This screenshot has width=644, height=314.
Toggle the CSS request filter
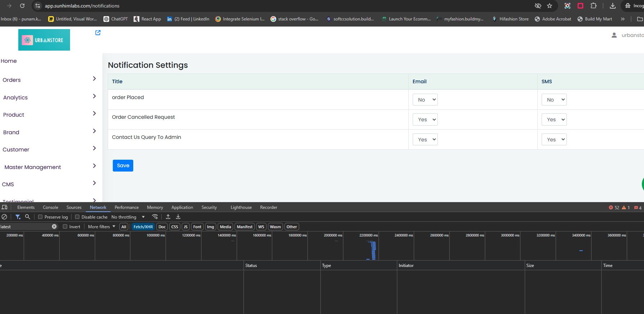(x=175, y=227)
